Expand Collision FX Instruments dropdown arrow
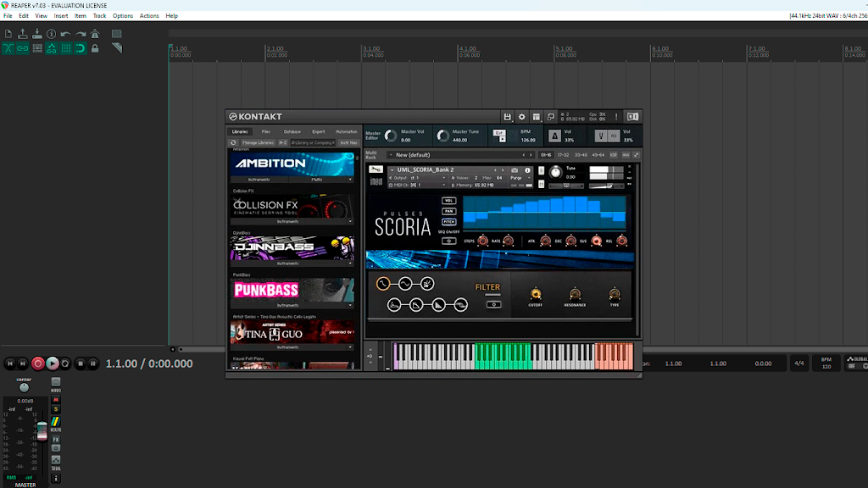 350,221
